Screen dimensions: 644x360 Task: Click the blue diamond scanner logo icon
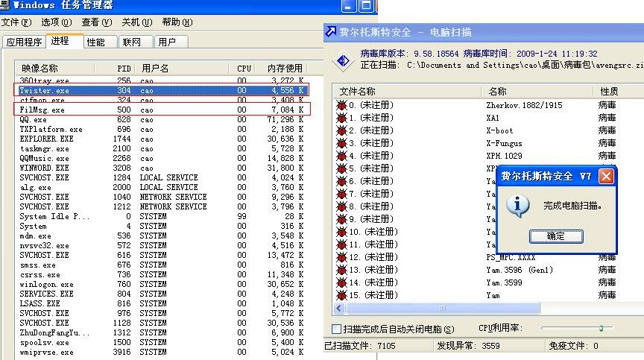344,61
